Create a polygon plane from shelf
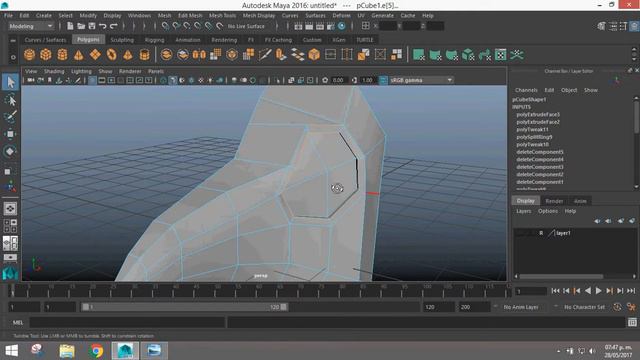 coord(95,55)
